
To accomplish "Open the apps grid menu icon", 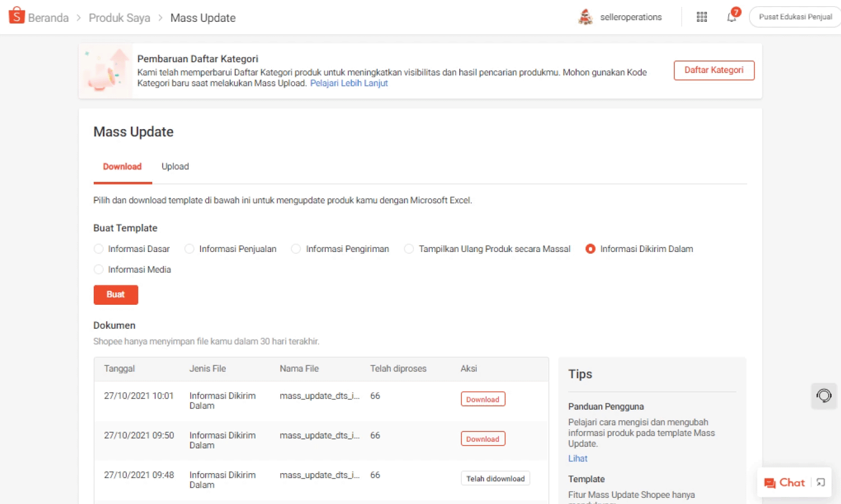I will [702, 17].
